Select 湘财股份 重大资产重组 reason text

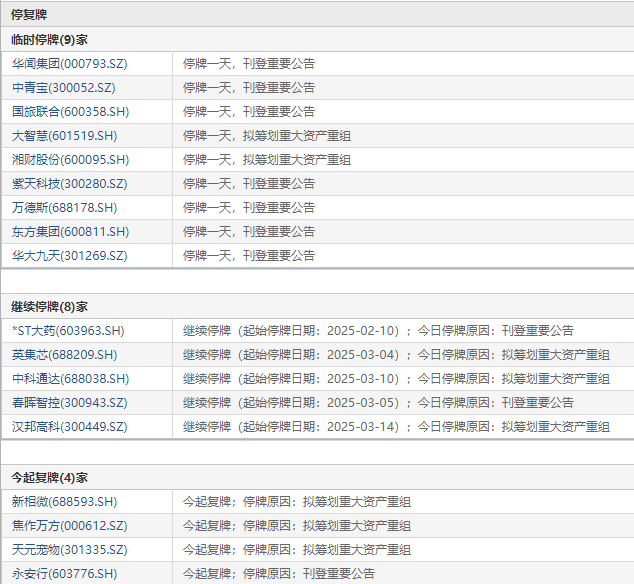point(267,160)
